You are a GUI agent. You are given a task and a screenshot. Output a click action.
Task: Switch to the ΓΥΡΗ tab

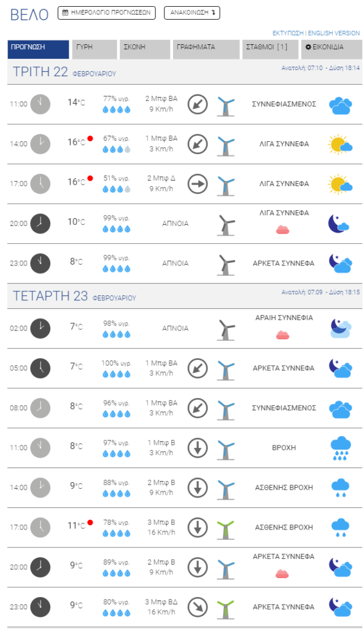(95, 49)
